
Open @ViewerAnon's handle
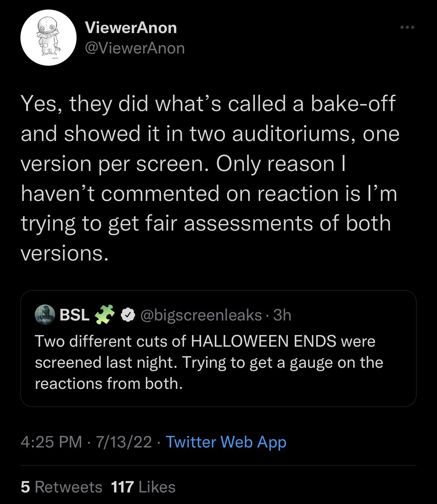tap(135, 48)
